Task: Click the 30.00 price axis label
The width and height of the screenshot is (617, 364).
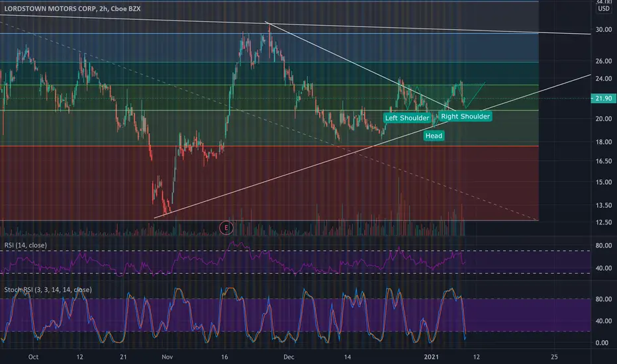Action: [604, 30]
